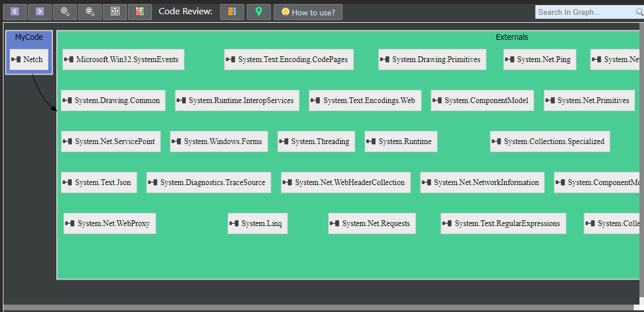The height and width of the screenshot is (312, 644).
Task: Click the System.Net.Requests node
Action: [371, 223]
